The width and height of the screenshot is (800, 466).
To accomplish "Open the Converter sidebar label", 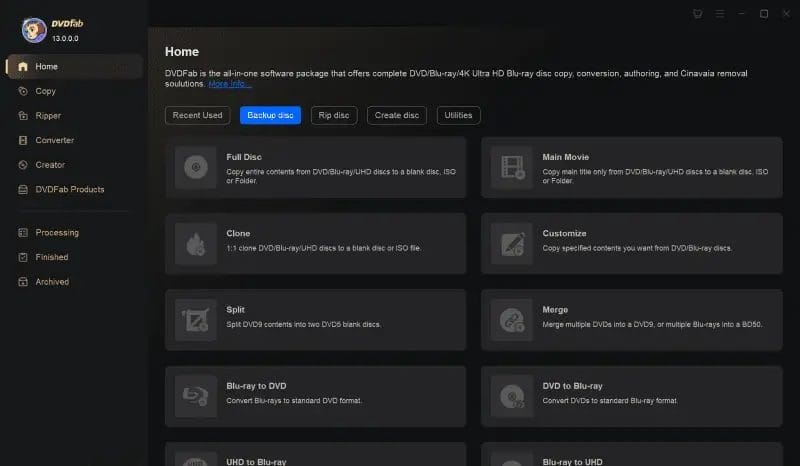I will (55, 140).
